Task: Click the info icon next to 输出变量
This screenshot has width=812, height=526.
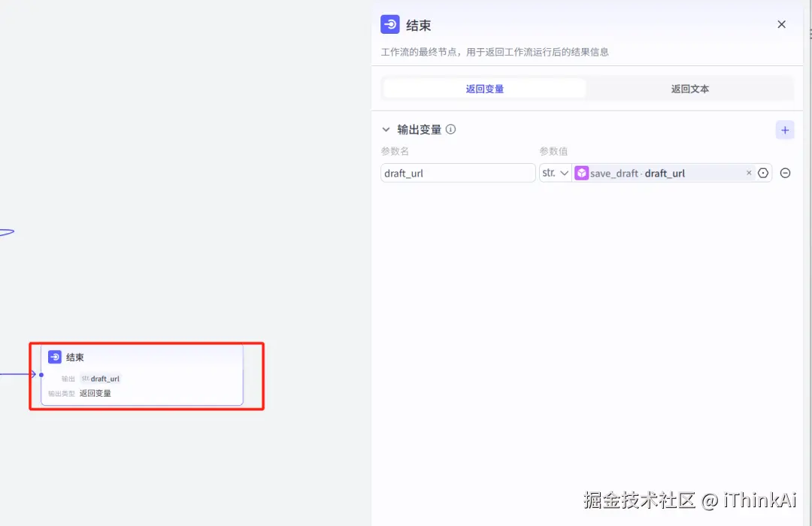Action: [450, 129]
